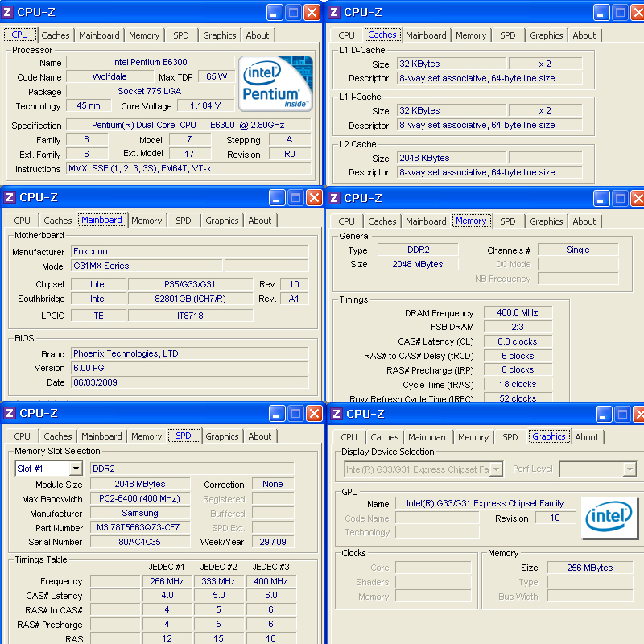The image size is (644, 644).
Task: Click the chipset value 'P35/G33/G31'
Action: [x=190, y=284]
